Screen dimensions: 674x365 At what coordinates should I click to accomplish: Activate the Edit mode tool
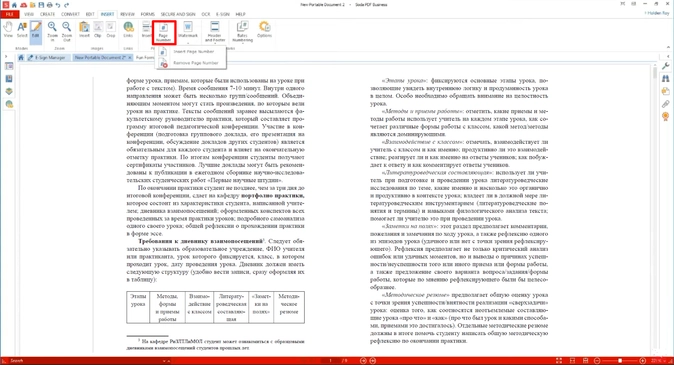[36, 30]
